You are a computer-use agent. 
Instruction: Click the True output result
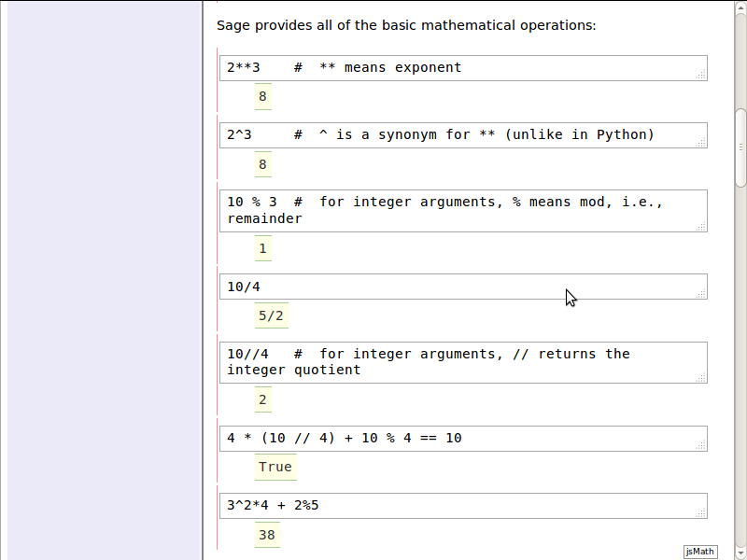(275, 467)
